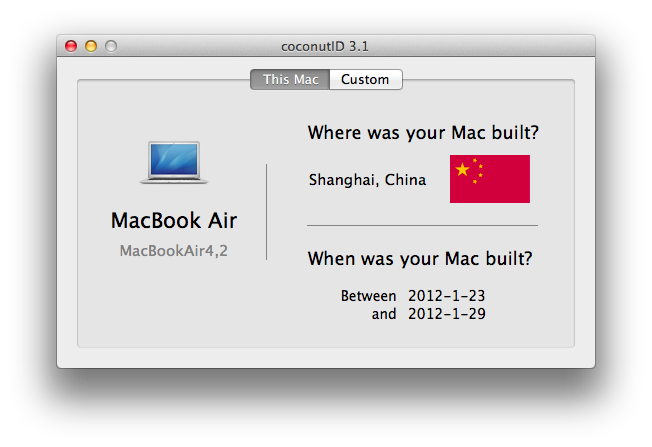The height and width of the screenshot is (447, 652).
Task: Click the "and" label before the end date
Action: tap(384, 314)
